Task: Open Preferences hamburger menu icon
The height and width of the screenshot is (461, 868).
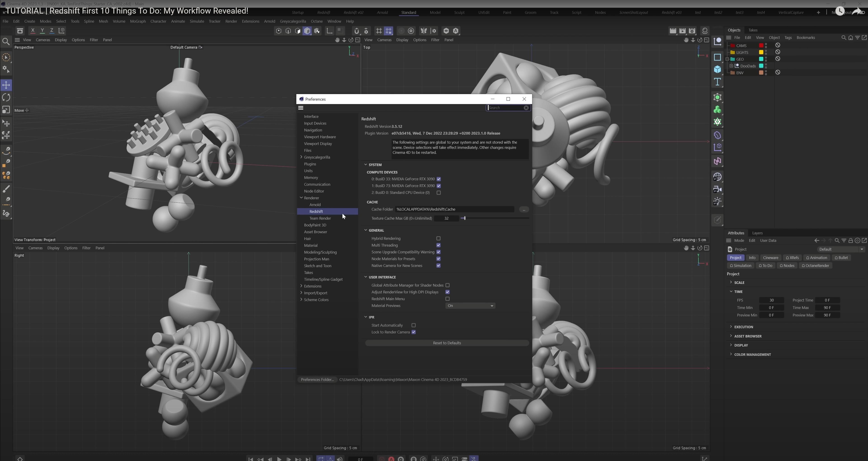Action: 301,108
